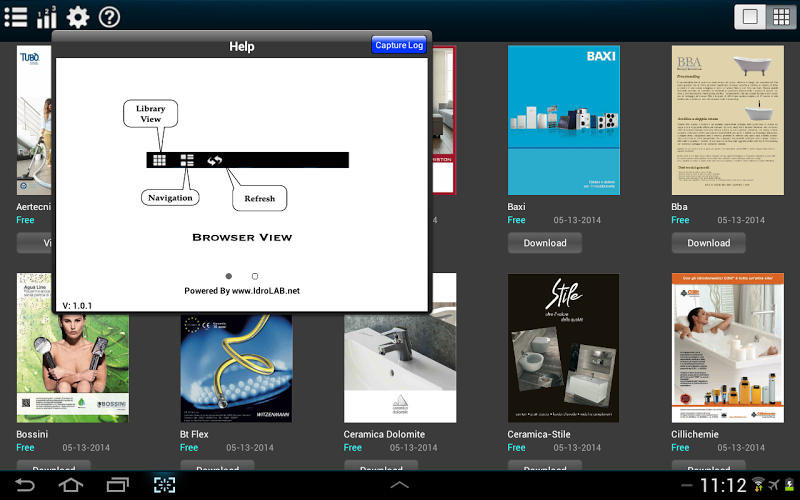Click the 05-13-2014 date under Ceramica Dolomite
This screenshot has height=500, width=800.
coord(413,447)
